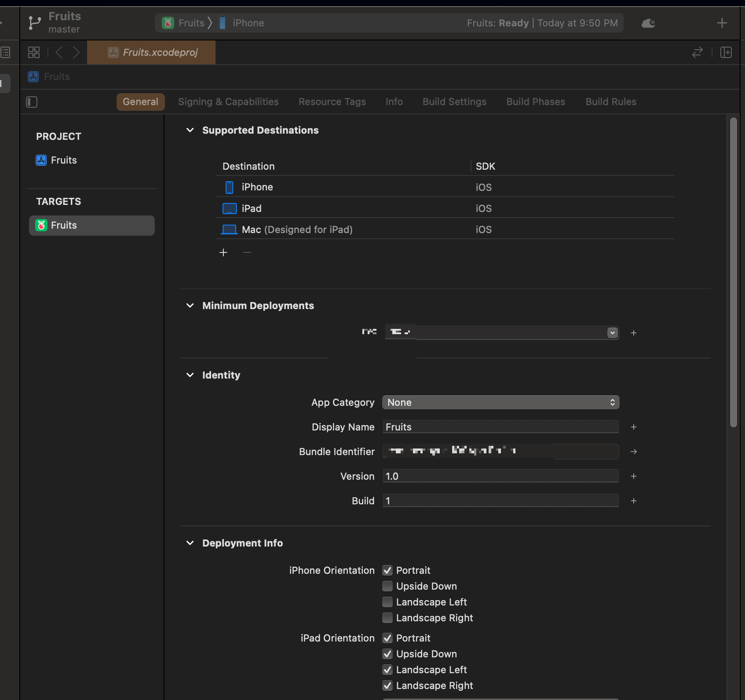Click the plus button in the title bar
The width and height of the screenshot is (745, 700).
(x=722, y=23)
